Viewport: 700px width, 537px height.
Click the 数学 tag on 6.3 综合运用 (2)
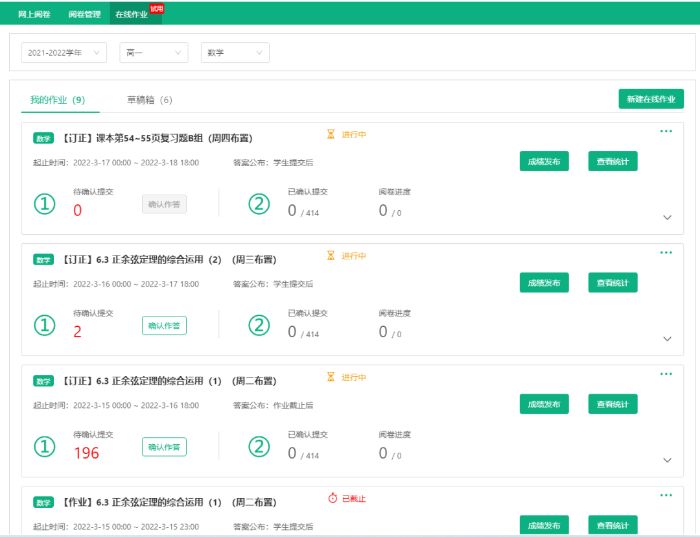43,260
